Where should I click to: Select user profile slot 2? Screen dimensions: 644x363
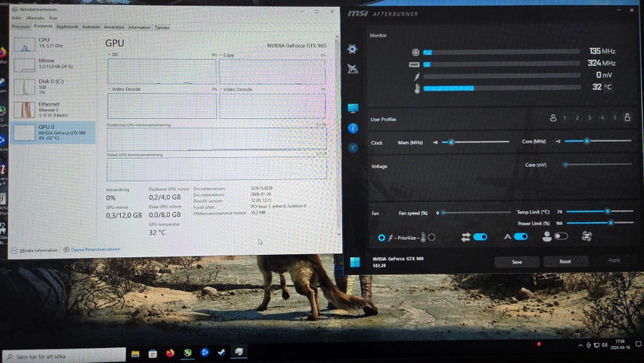tap(577, 118)
